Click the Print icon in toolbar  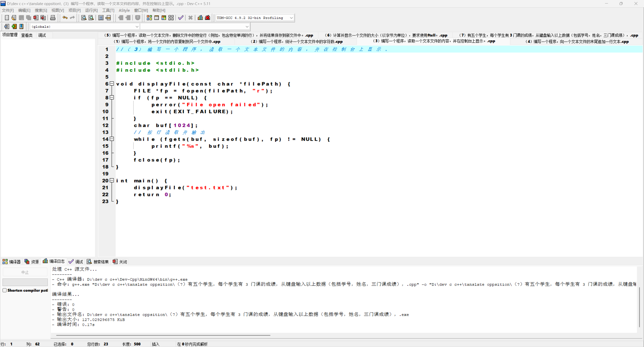tap(53, 18)
